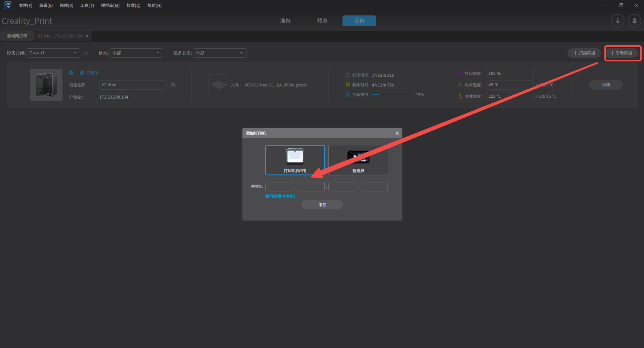Click the file name 003-K1 Max_0....LA_6h3m.gcode
Viewport: 644px width, 348px height.
[276, 85]
